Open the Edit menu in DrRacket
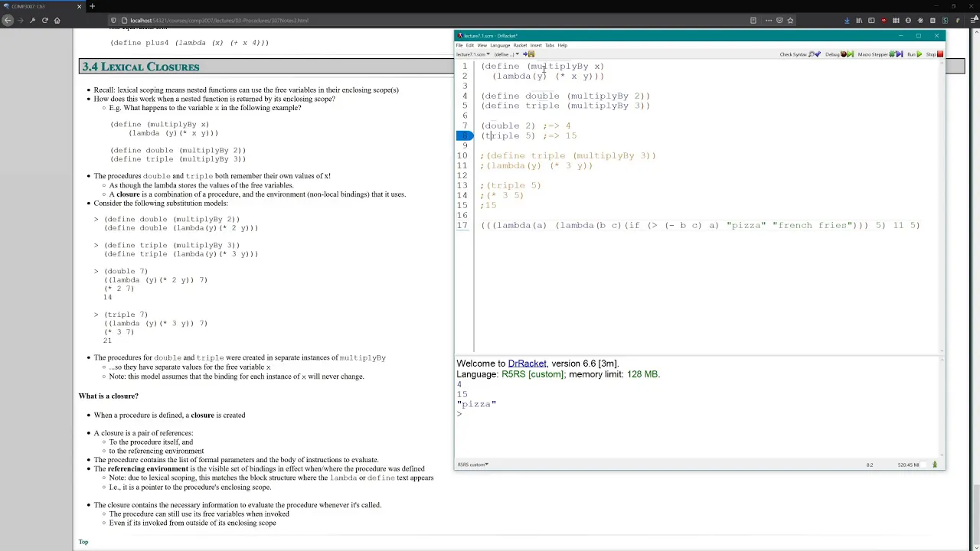Image resolution: width=980 pixels, height=551 pixels. coord(470,45)
